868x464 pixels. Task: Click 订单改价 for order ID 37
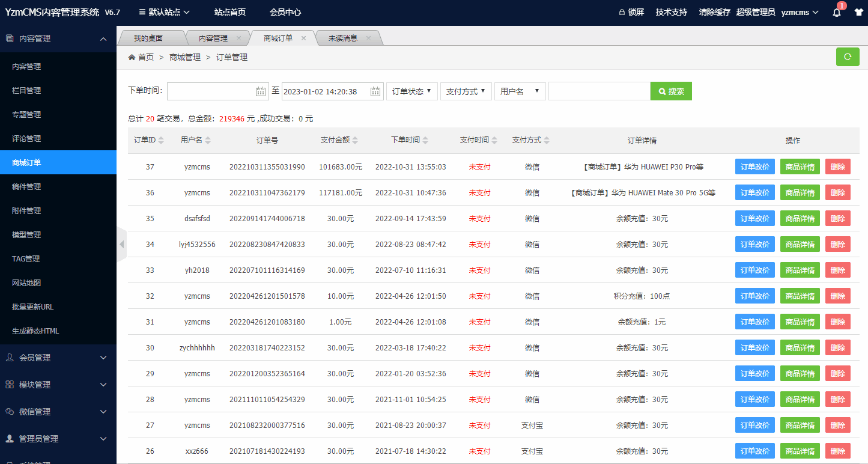754,166
